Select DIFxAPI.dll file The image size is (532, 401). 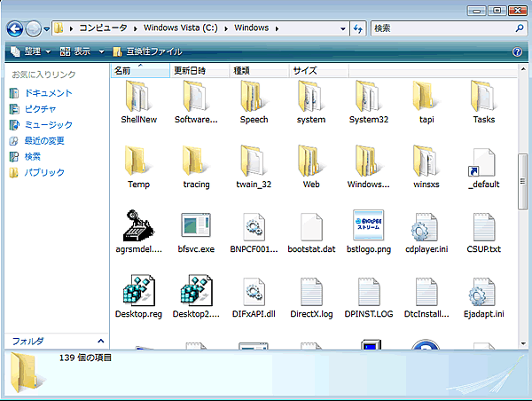(x=254, y=296)
